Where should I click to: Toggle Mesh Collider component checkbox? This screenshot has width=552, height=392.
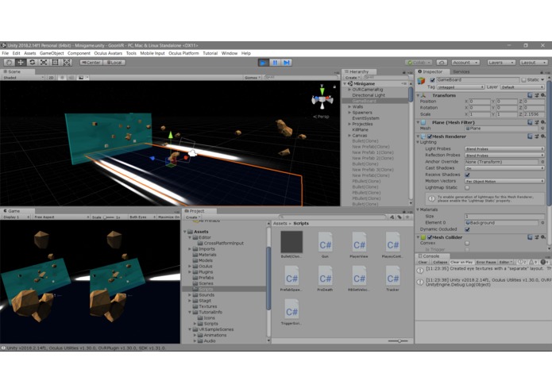(429, 237)
